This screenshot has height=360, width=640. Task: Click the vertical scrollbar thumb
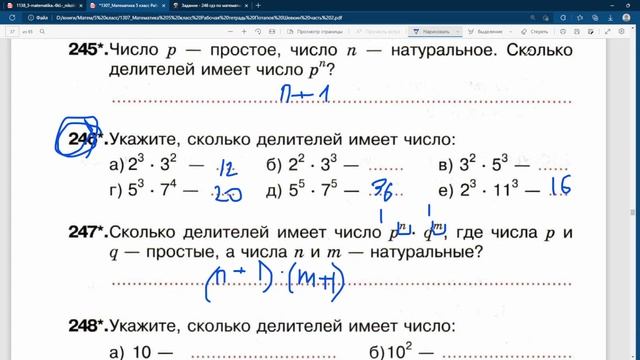click(633, 212)
